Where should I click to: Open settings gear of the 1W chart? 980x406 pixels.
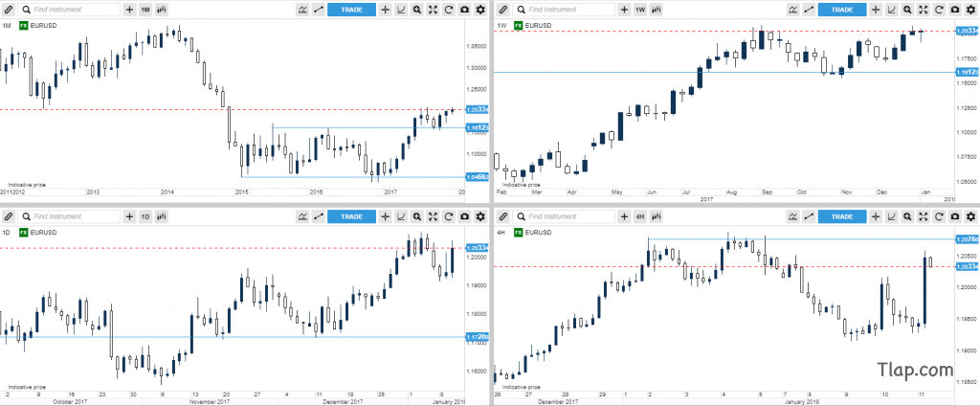click(970, 10)
